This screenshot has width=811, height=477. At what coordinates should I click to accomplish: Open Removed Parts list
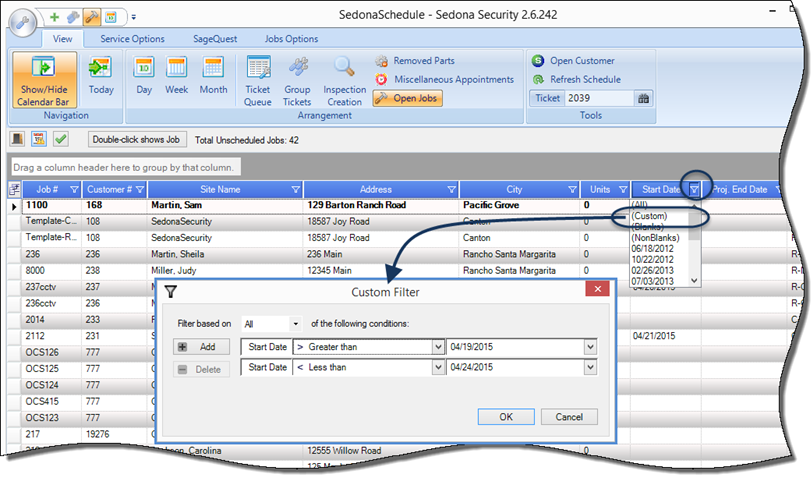click(x=415, y=61)
